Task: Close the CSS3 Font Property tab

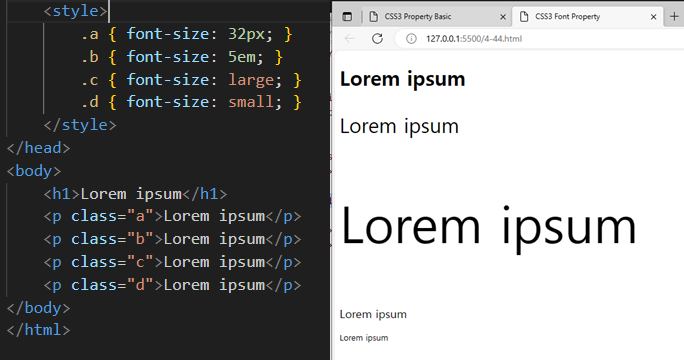Action: click(x=653, y=17)
